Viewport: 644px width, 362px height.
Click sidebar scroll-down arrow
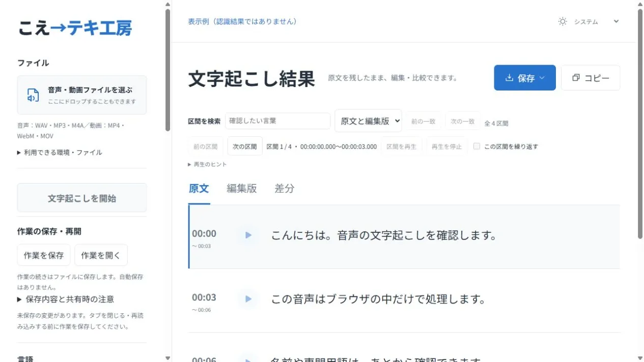168,358
